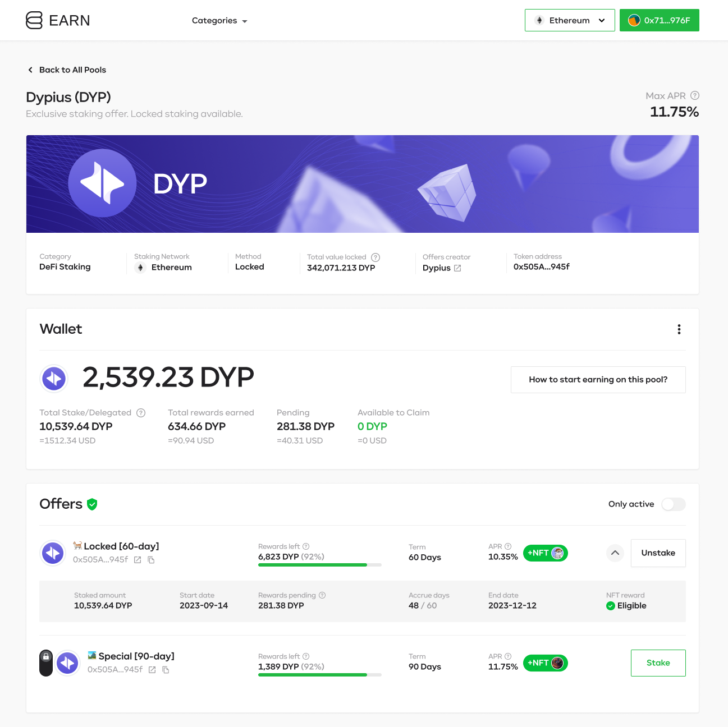Click the DYP token icon in Wallet
Screen dimensions: 728x727
[54, 379]
